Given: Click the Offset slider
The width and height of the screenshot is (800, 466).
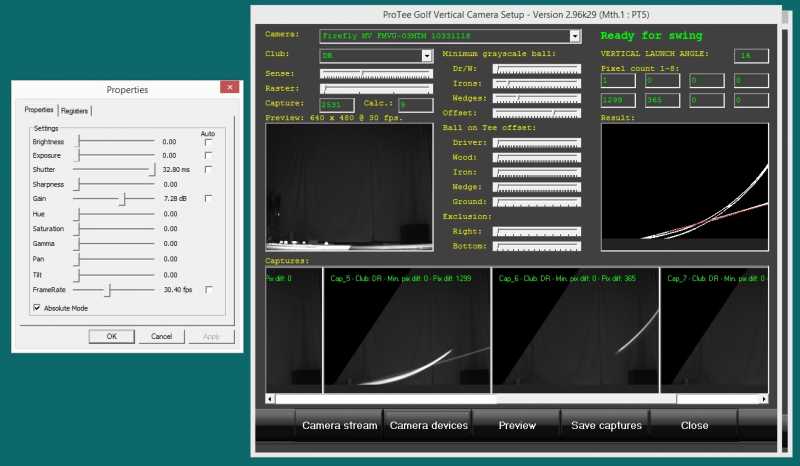Looking at the screenshot, I should click(537, 113).
